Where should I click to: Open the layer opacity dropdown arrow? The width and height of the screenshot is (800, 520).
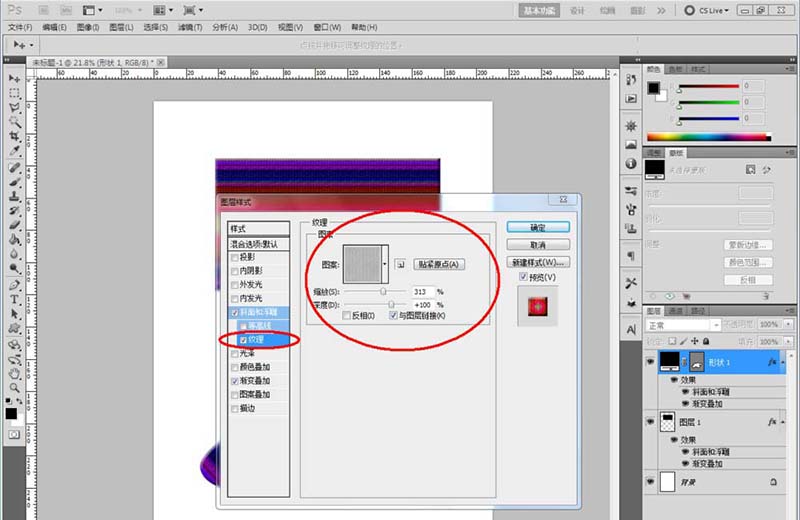pos(789,325)
